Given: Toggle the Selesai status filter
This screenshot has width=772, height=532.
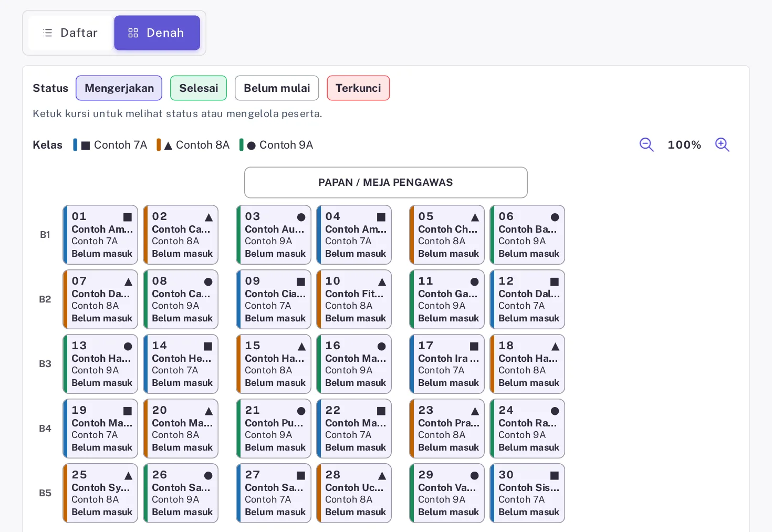Looking at the screenshot, I should point(199,88).
